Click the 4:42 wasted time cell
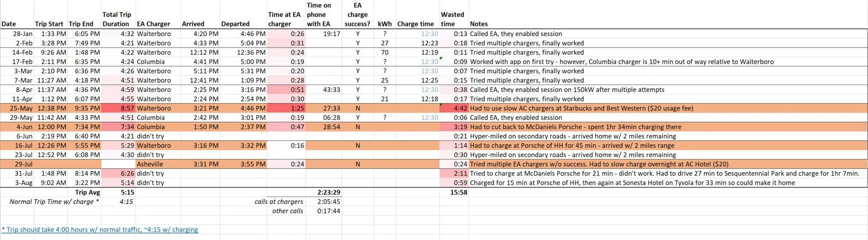The height and width of the screenshot is (240, 868). pyautogui.click(x=454, y=108)
